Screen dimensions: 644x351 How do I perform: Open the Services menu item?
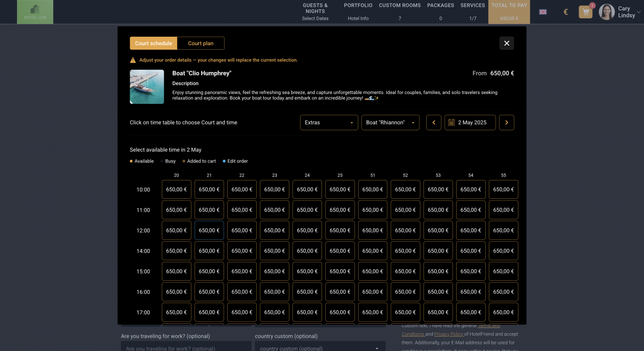(473, 12)
